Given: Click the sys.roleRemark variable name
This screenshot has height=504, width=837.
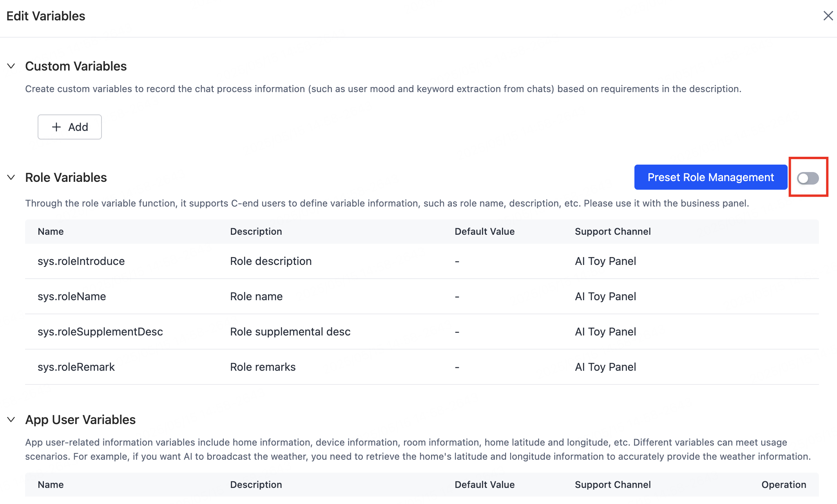Looking at the screenshot, I should 76,367.
